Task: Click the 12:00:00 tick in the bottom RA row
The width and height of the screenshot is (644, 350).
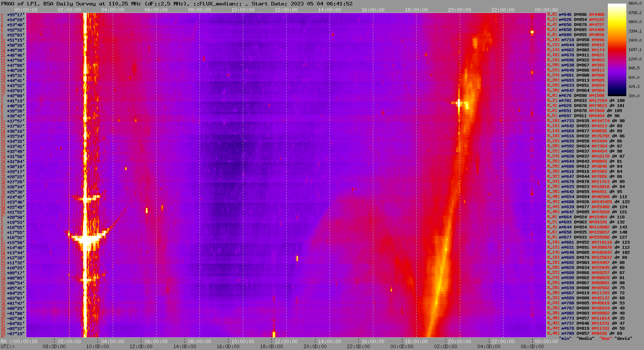Action: tap(286, 341)
